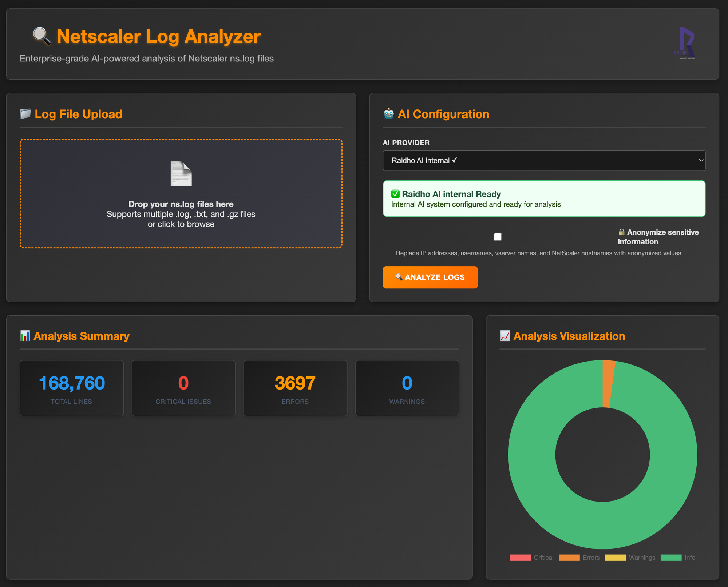Image resolution: width=728 pixels, height=587 pixels.
Task: Toggle the Info legend swatch in the chart
Action: [671, 558]
